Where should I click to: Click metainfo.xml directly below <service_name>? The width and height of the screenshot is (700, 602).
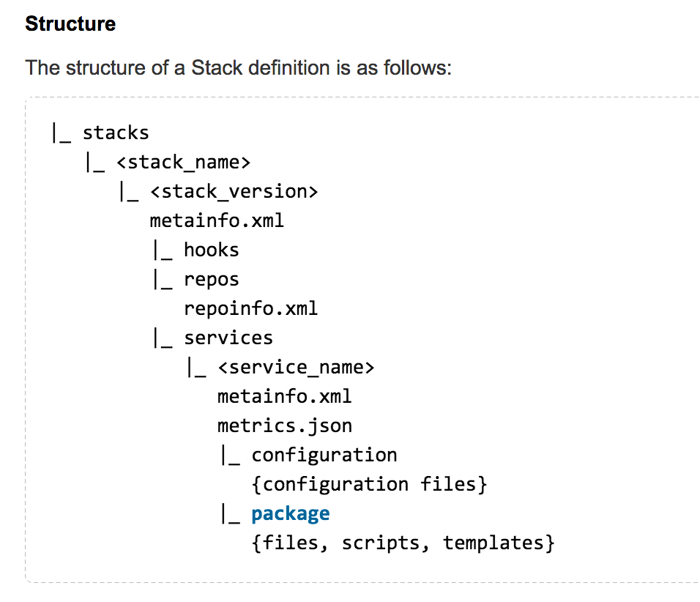[284, 396]
